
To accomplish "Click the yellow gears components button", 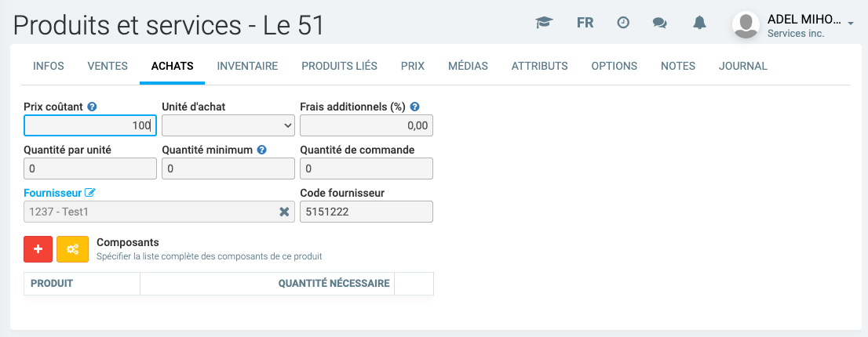I will [72, 248].
